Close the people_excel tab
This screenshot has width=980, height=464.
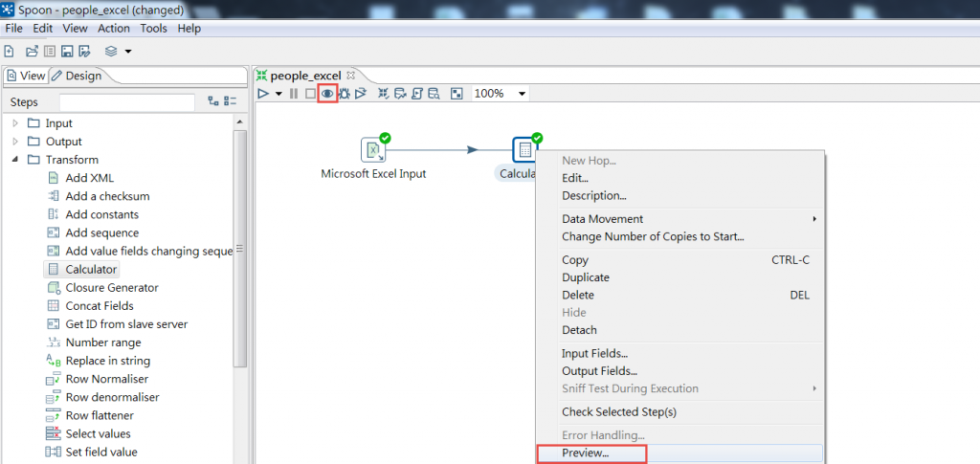pyautogui.click(x=350, y=76)
